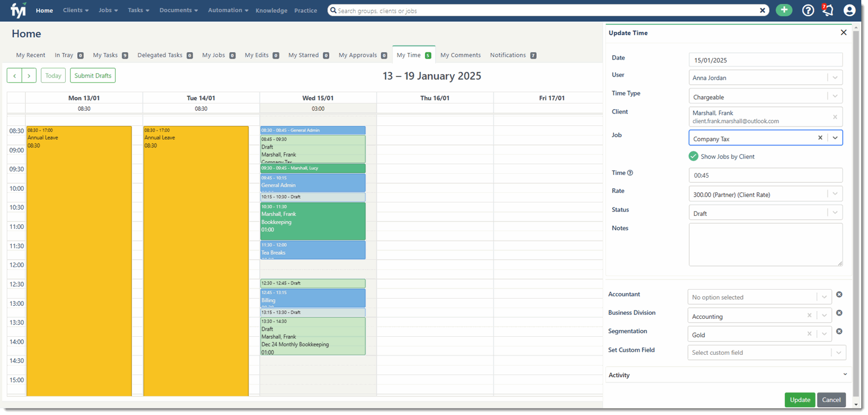Screen dimensions: 868x415
Task: Open the Status dropdown Draft
Action: coord(766,213)
